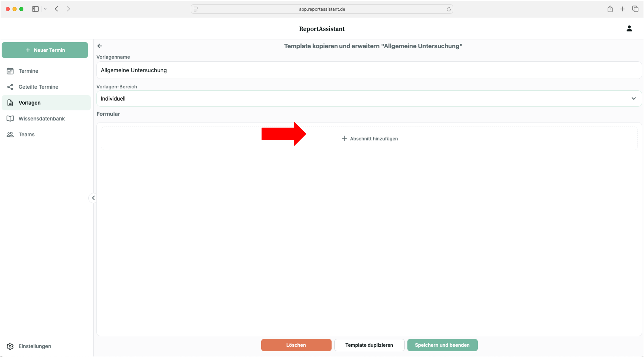Click the plus icon before Abschnitt hinzufügen
Viewport: 644px width, 357px height.
click(344, 138)
